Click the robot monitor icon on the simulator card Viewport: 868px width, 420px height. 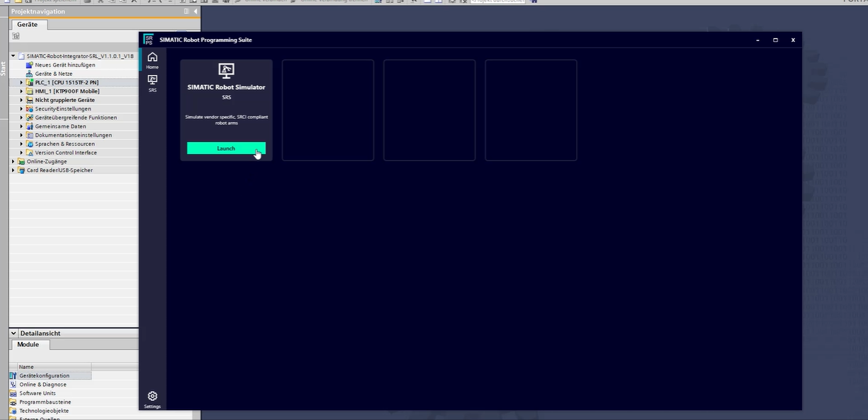click(226, 70)
